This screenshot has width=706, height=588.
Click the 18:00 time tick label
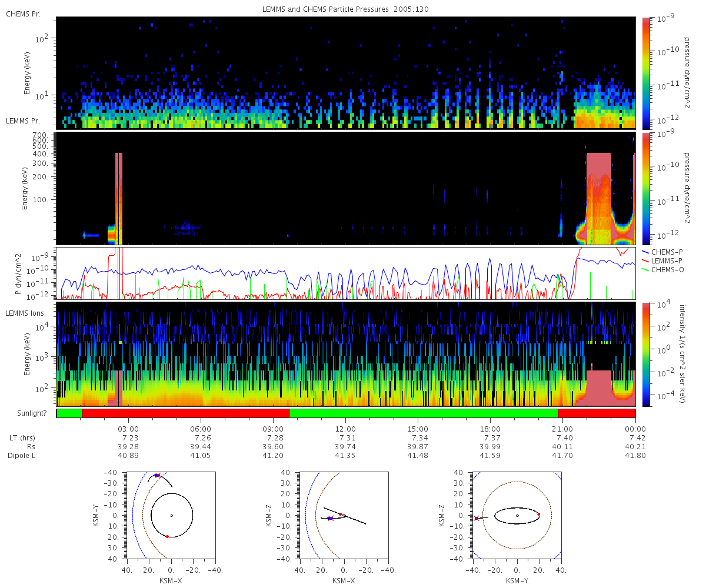[x=490, y=429]
